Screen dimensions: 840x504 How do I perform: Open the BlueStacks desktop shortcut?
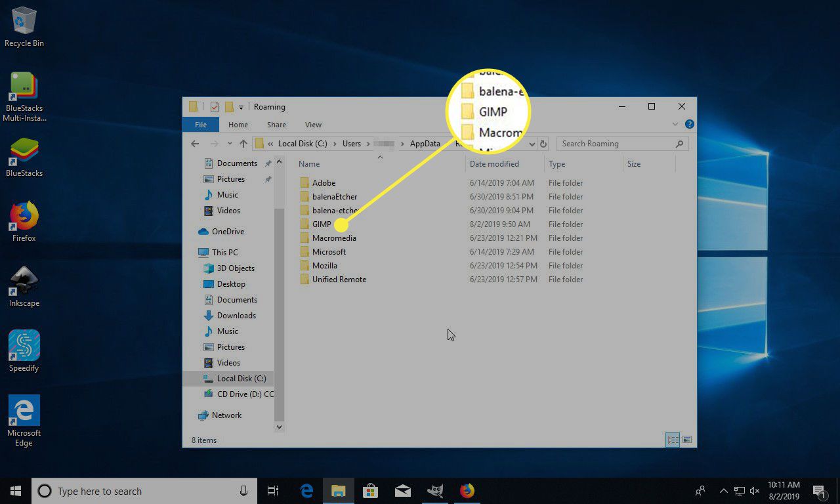(24, 157)
